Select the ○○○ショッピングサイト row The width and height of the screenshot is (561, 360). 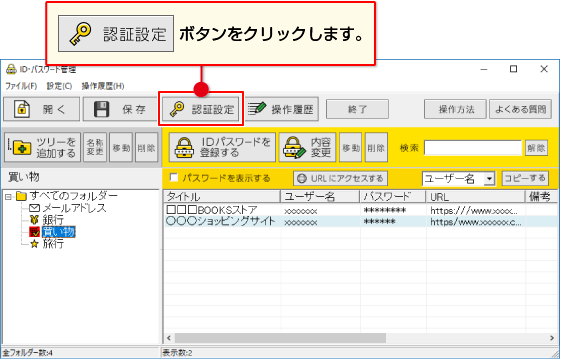click(360, 222)
